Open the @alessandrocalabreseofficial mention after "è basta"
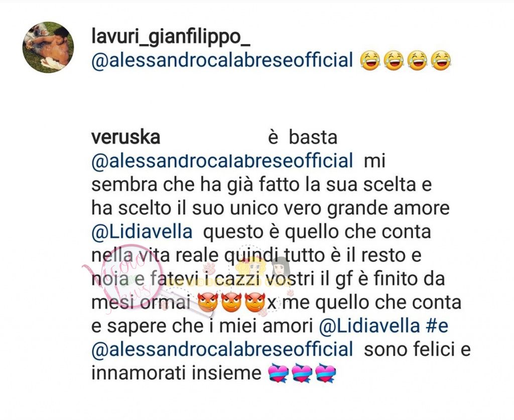 [x=222, y=161]
